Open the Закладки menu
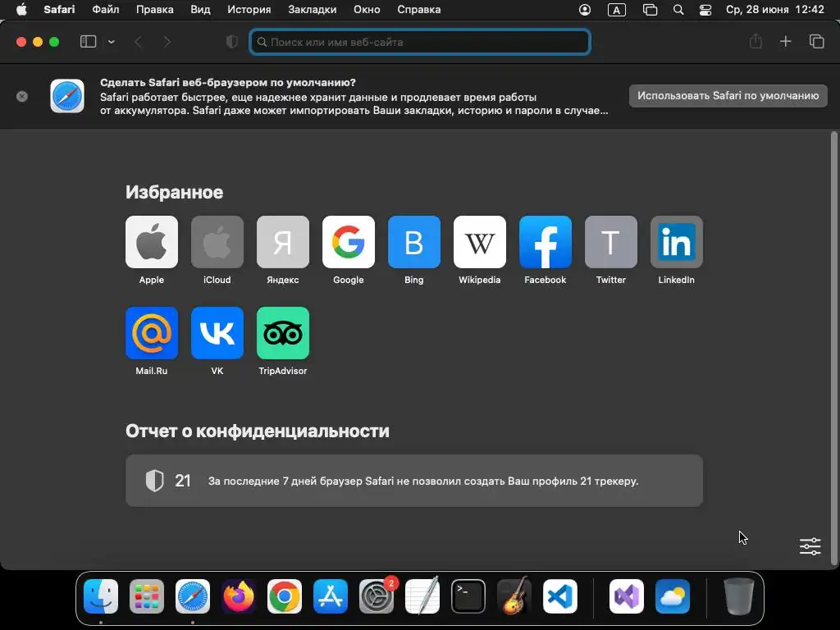This screenshot has height=630, width=840. point(313,10)
